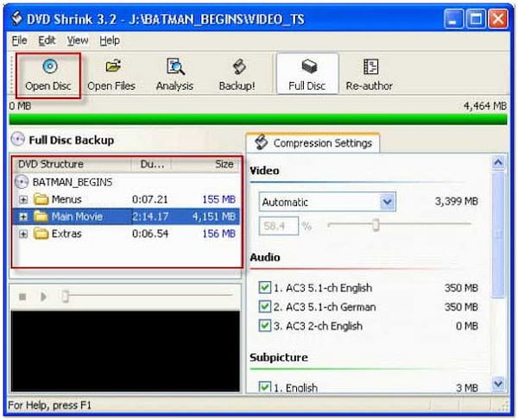Expand the Menus tree node
518x420 pixels.
pos(23,199)
